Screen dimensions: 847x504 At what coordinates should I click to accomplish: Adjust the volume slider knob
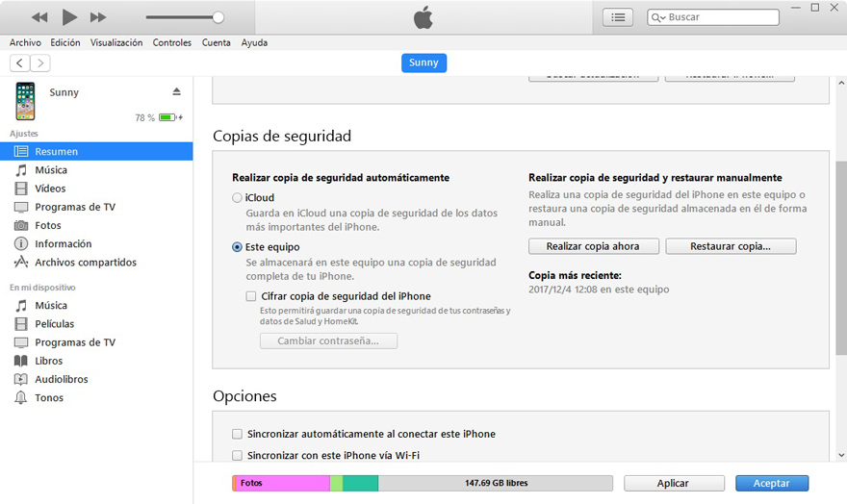point(218,17)
